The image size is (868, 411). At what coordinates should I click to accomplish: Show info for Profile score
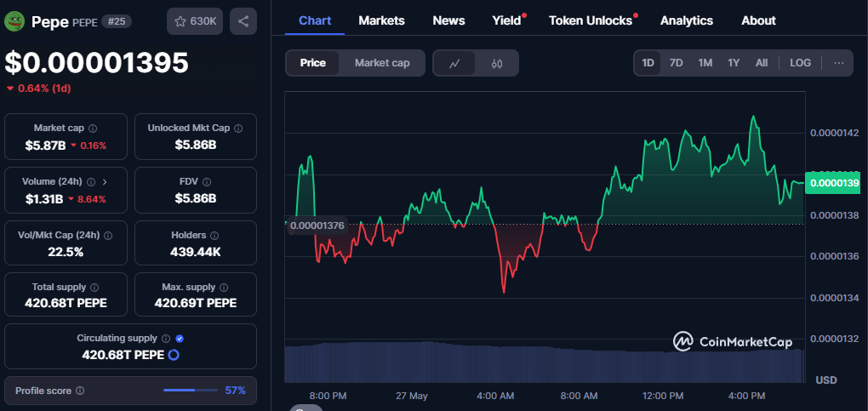tap(80, 391)
